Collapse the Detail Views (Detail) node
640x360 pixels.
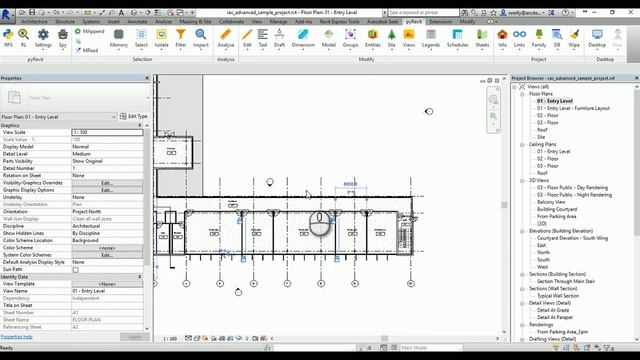(x=522, y=303)
